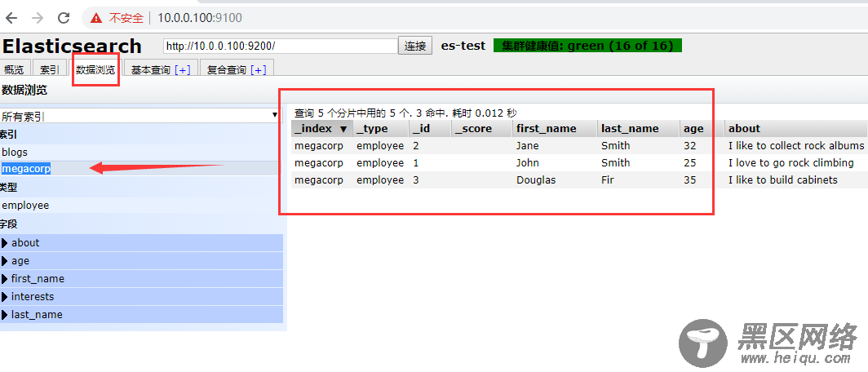868x372 pixels.
Task: Open the 所有索引 dropdown
Action: pyautogui.click(x=140, y=116)
